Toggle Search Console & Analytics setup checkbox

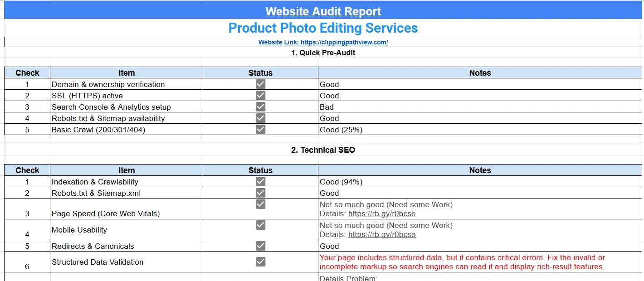(x=260, y=107)
